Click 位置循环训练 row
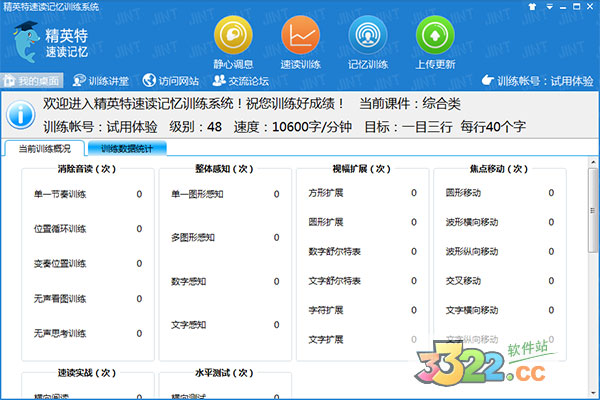Screen dimensions: 600x400 pos(88,229)
